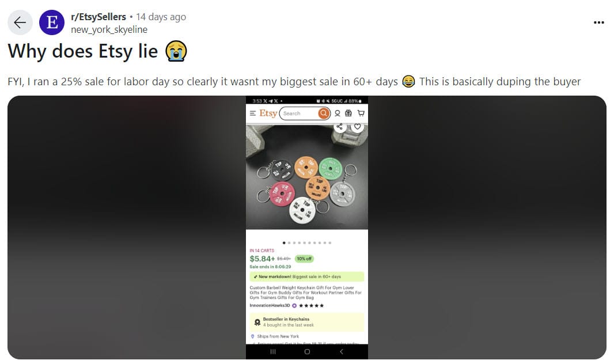Tap the Android back chevron
This screenshot has height=364, width=614.
(x=342, y=352)
